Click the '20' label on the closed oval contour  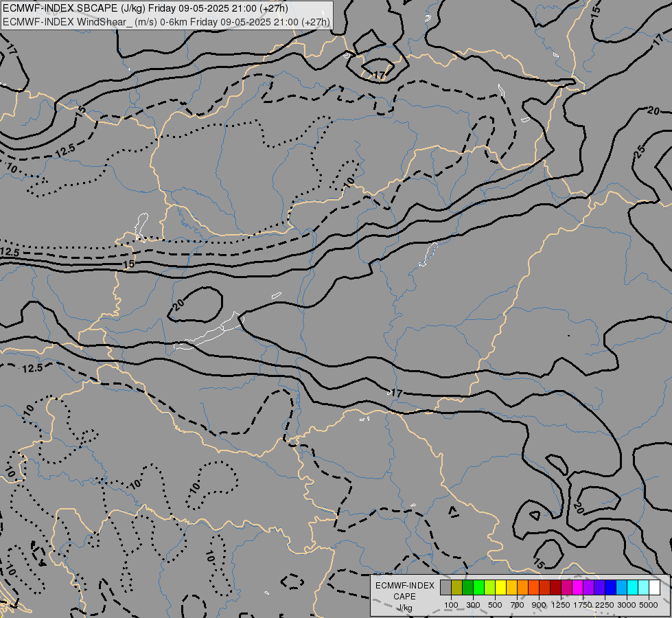178,304
